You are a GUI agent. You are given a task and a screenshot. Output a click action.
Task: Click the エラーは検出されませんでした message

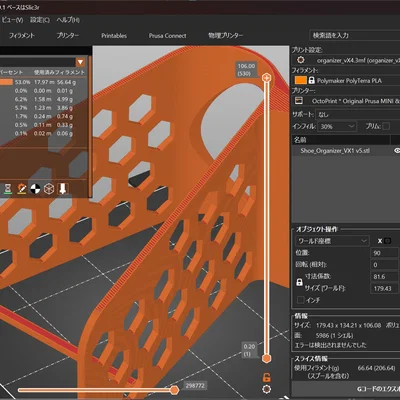(x=330, y=345)
